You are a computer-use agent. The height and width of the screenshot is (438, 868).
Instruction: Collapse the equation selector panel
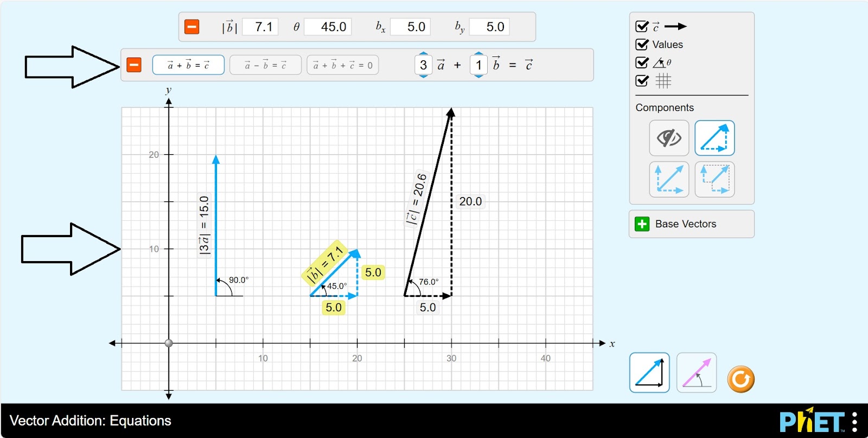pos(134,65)
